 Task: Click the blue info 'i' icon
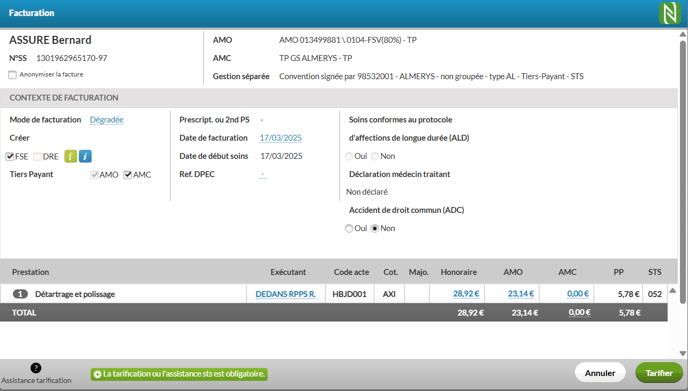(85, 156)
